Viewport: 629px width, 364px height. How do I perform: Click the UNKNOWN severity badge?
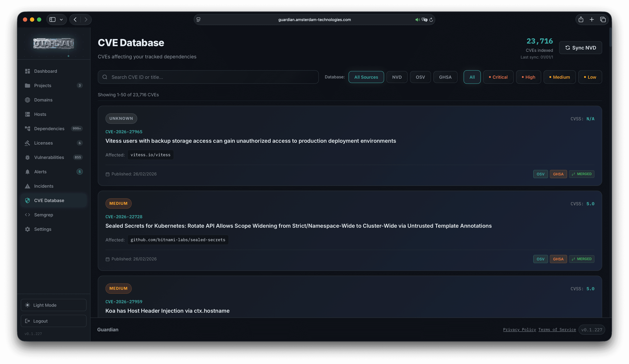pyautogui.click(x=121, y=118)
